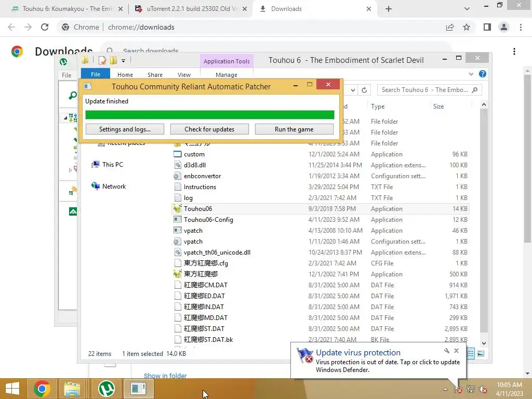Image resolution: width=532 pixels, height=399 pixels.
Task: Open Customize Quick Access Toolbar dropdown
Action: pyautogui.click(x=124, y=61)
